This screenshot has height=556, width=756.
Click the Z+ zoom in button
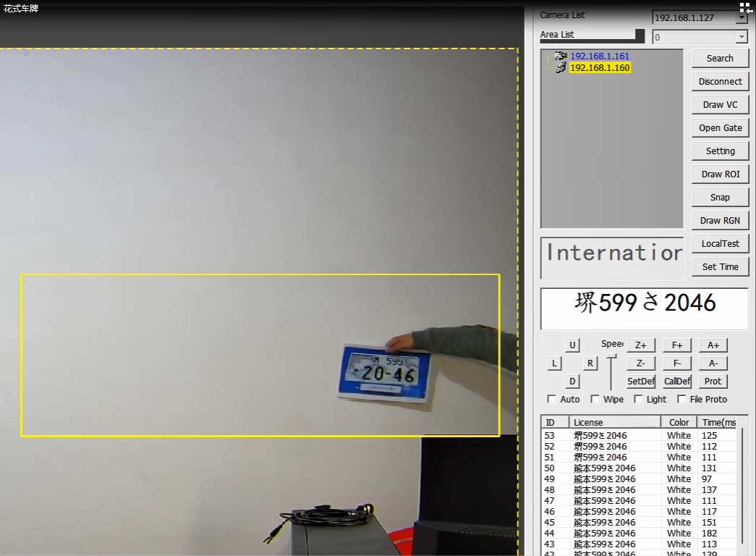640,345
